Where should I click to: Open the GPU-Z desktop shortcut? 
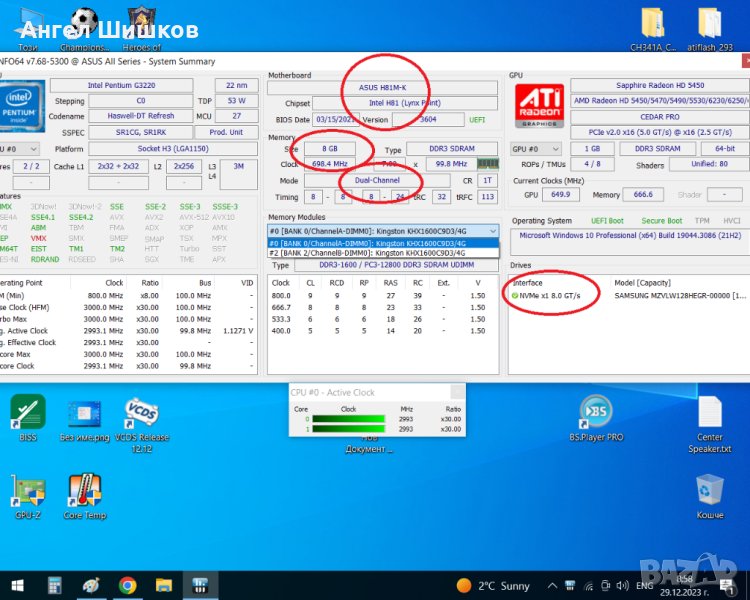click(27, 496)
